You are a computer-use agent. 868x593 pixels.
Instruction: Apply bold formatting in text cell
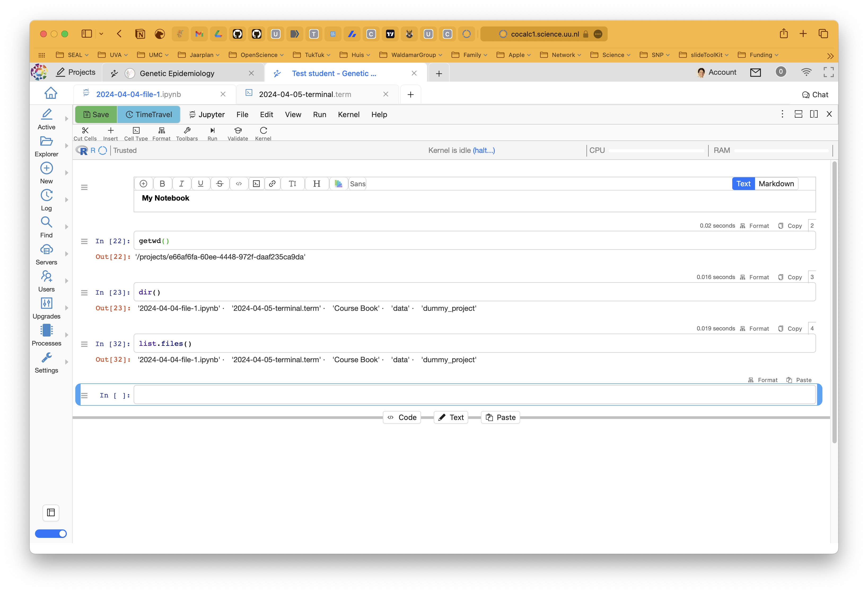pyautogui.click(x=162, y=184)
